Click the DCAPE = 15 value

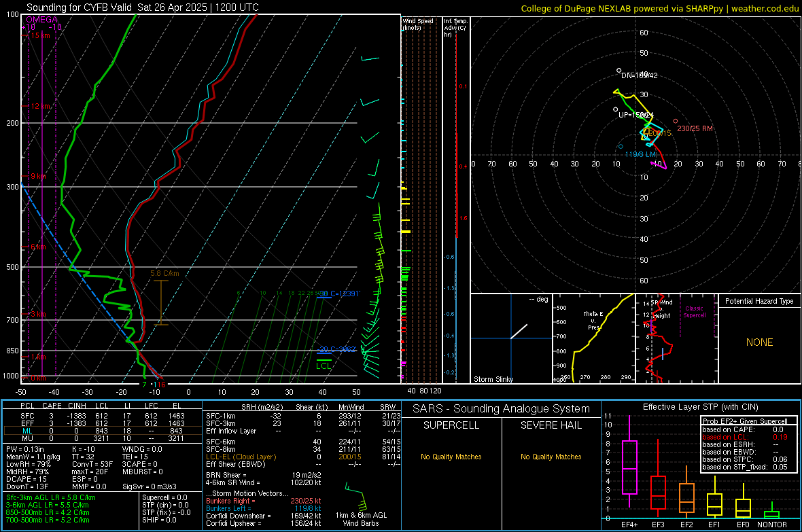click(27, 479)
